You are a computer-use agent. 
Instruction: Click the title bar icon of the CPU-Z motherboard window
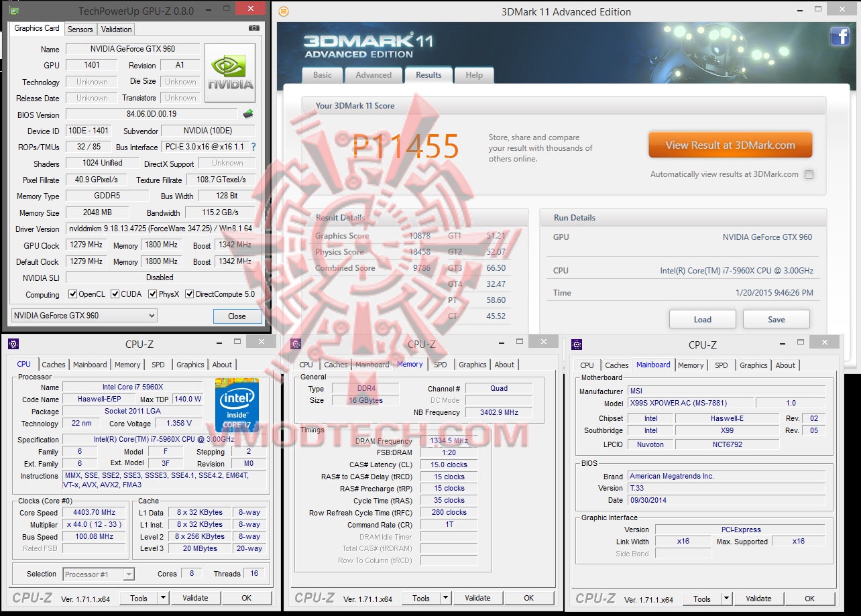tap(577, 345)
